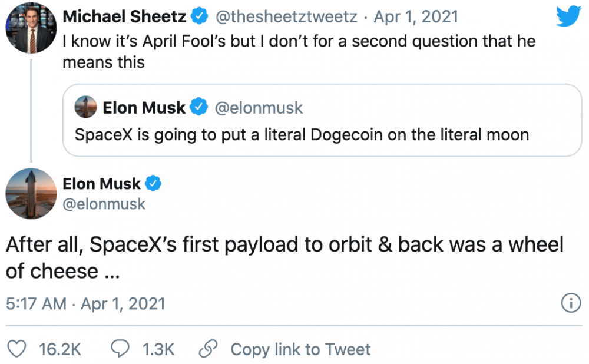Select the Copy link to Tweet text
Screen dimensions: 589x364
(300, 349)
